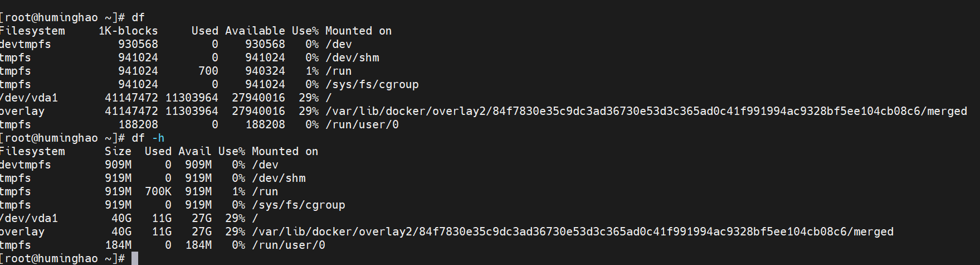Click '/dev/shm' in the second table
The width and height of the screenshot is (980, 265).
279,178
